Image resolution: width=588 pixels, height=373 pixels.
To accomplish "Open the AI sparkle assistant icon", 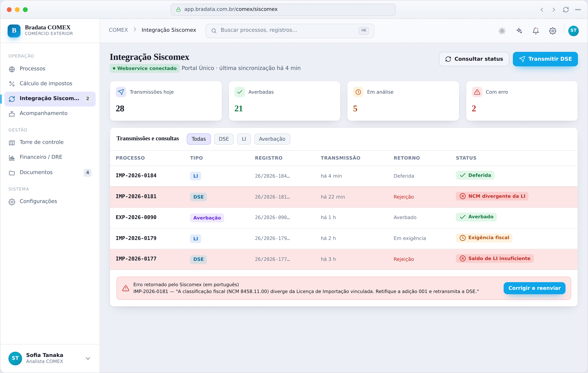I will [519, 31].
